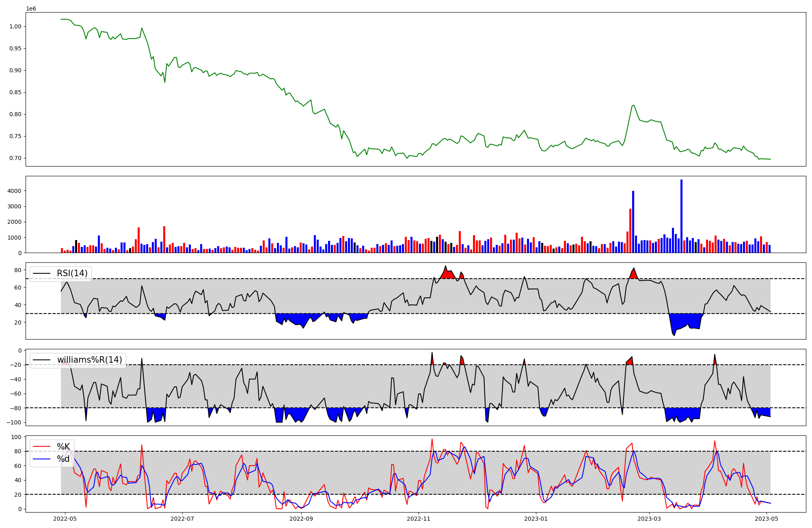Viewport: 812px width, 528px height.
Task: Click the blue %d legend line sample
Action: (41, 459)
